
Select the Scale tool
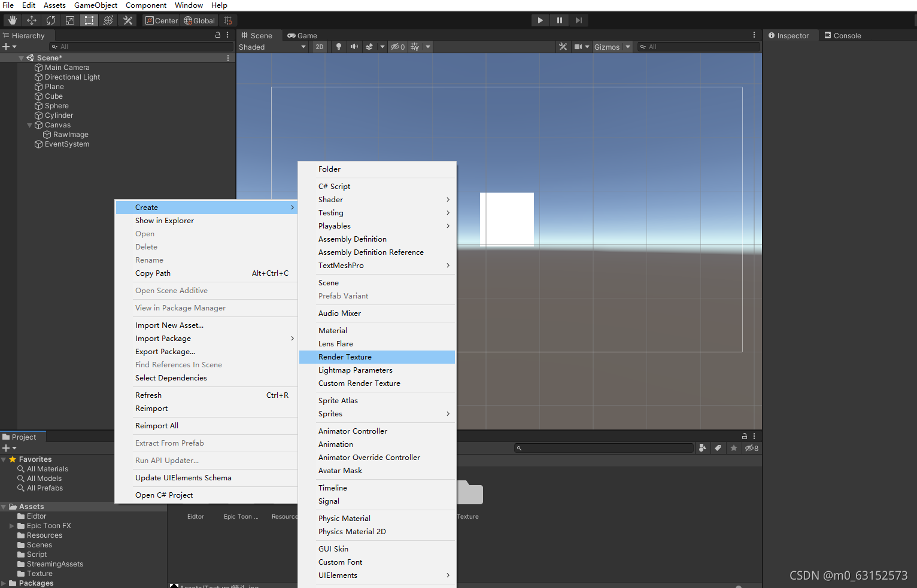70,20
